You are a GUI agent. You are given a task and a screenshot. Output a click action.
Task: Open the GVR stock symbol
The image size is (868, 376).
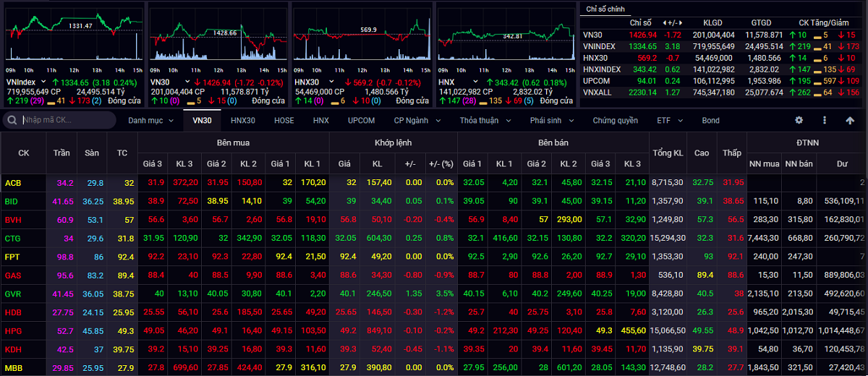click(13, 294)
